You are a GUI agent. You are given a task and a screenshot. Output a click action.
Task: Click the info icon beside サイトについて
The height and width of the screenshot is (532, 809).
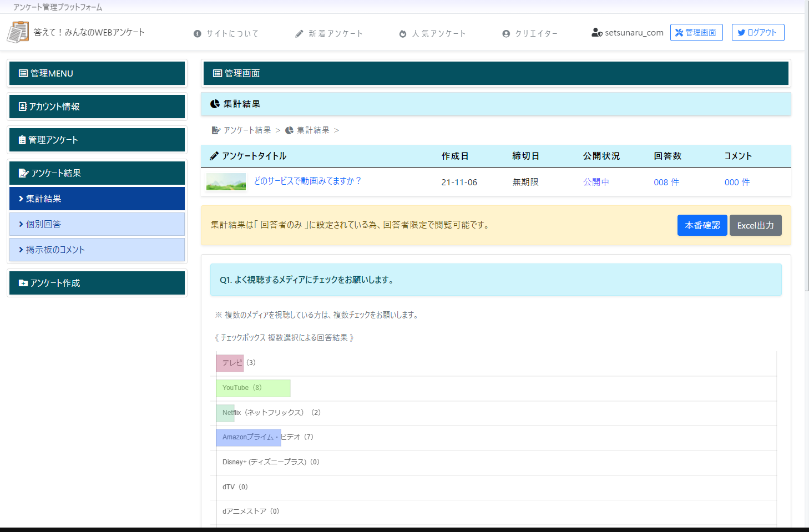198,33
